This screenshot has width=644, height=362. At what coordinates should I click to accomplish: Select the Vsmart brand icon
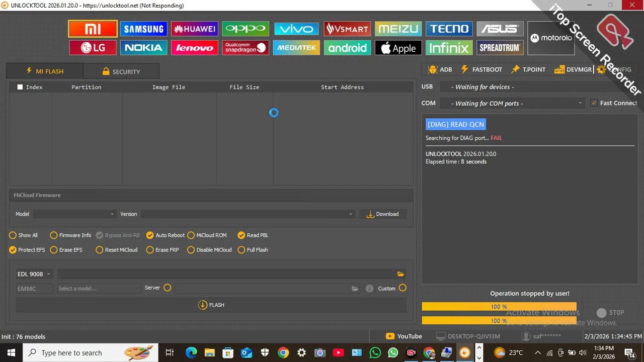(x=347, y=29)
